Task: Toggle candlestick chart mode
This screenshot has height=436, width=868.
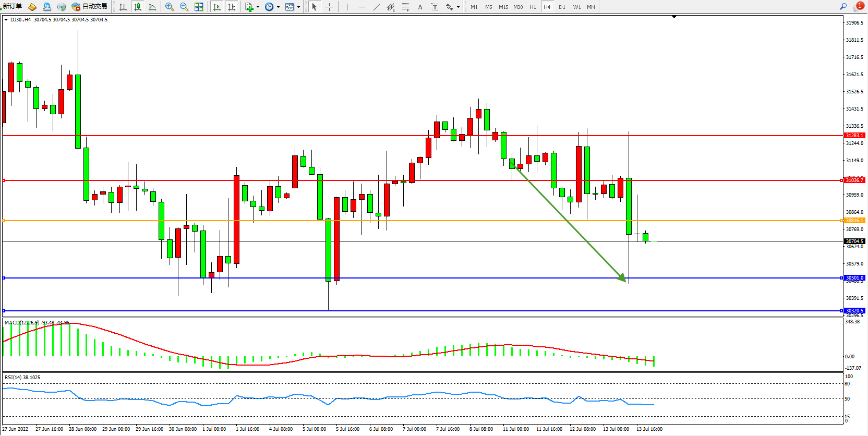Action: coord(138,7)
